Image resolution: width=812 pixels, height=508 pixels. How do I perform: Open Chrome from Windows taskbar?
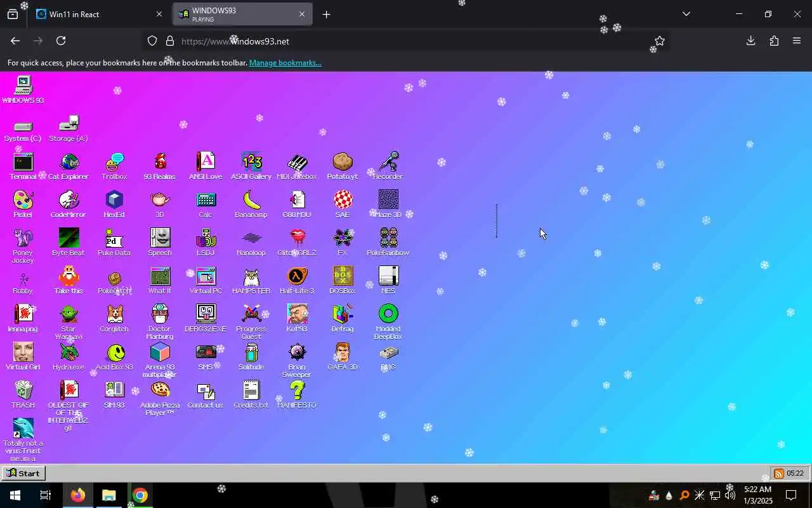click(x=140, y=495)
